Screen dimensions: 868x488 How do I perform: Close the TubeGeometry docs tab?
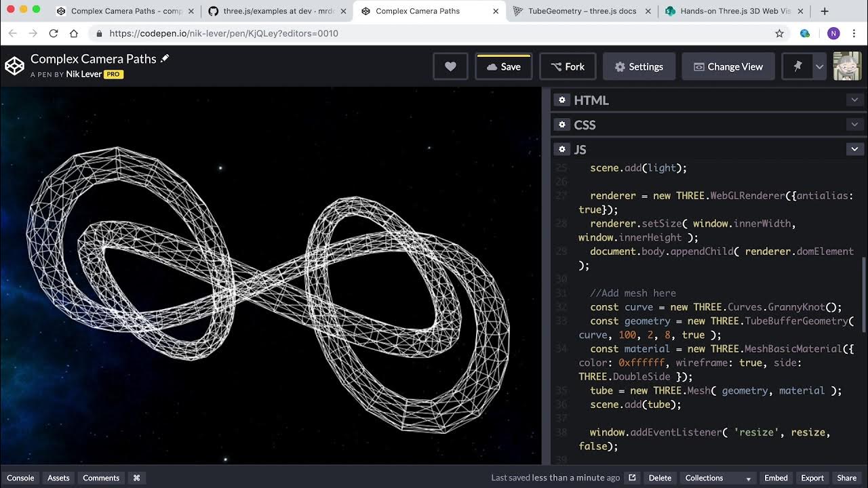pos(648,11)
